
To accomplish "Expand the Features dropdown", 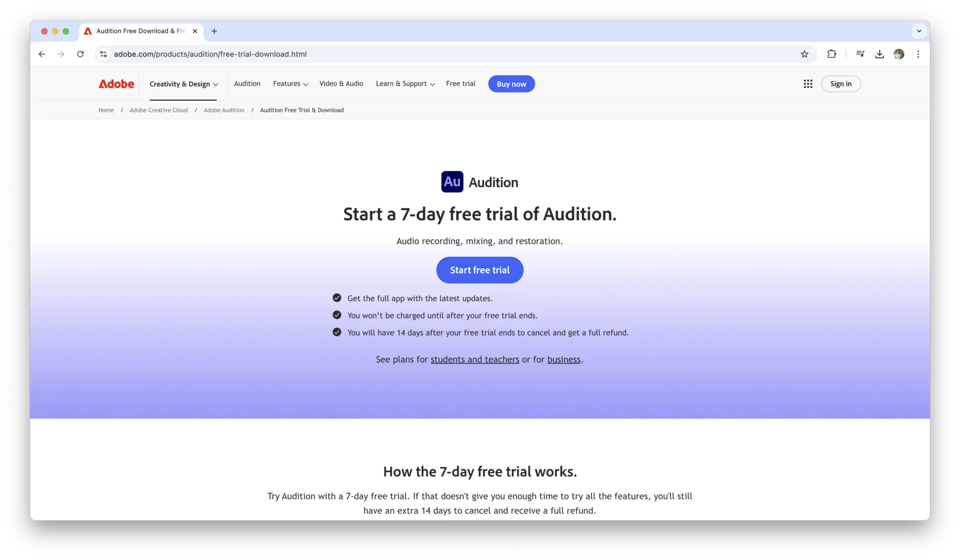I will (x=291, y=84).
